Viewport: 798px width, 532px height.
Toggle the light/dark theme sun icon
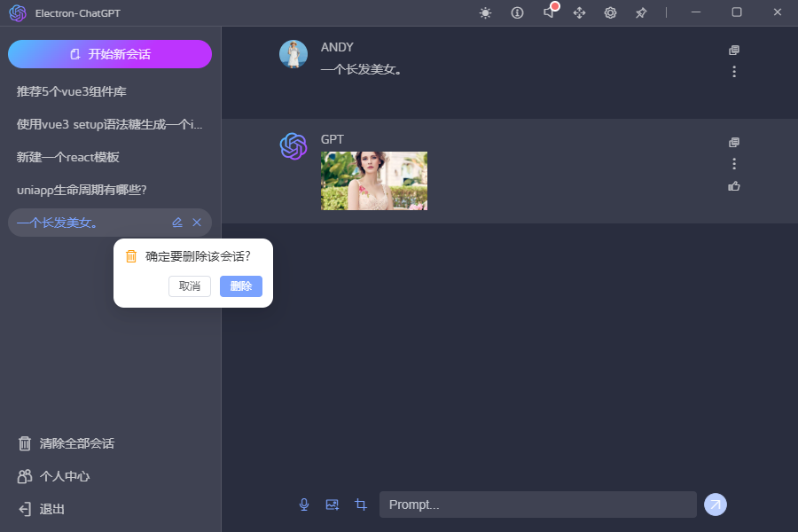tap(486, 12)
